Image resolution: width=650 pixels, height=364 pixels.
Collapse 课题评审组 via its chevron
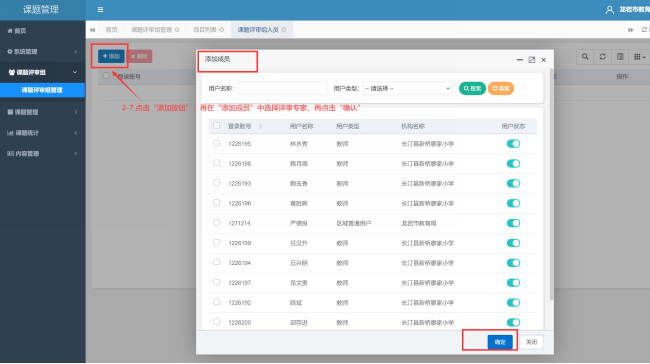point(75,72)
